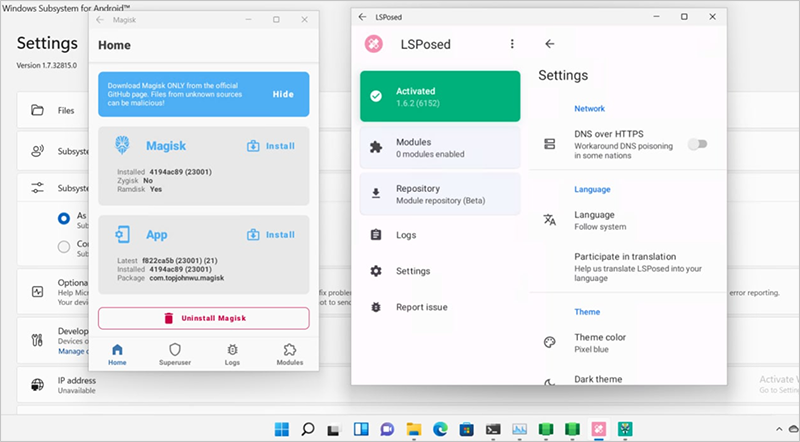Click the translate Language icon
This screenshot has height=442, width=800.
[x=549, y=220]
